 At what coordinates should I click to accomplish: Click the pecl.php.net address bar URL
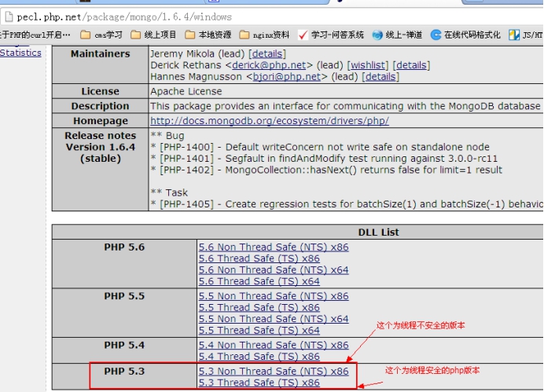[124, 17]
